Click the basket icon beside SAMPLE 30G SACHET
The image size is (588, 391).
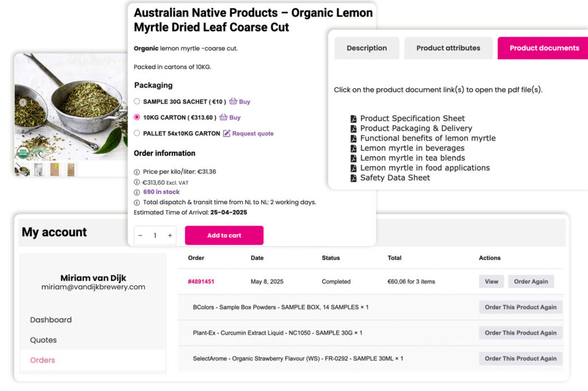[x=233, y=101]
